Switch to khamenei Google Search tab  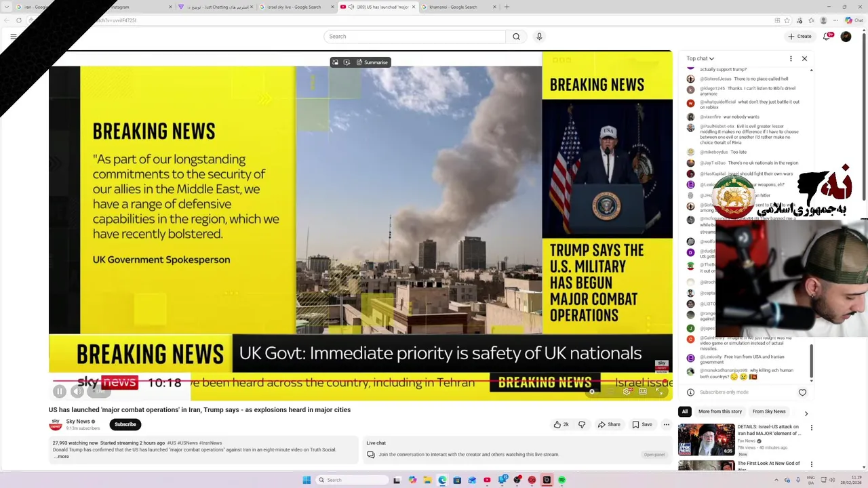click(456, 7)
